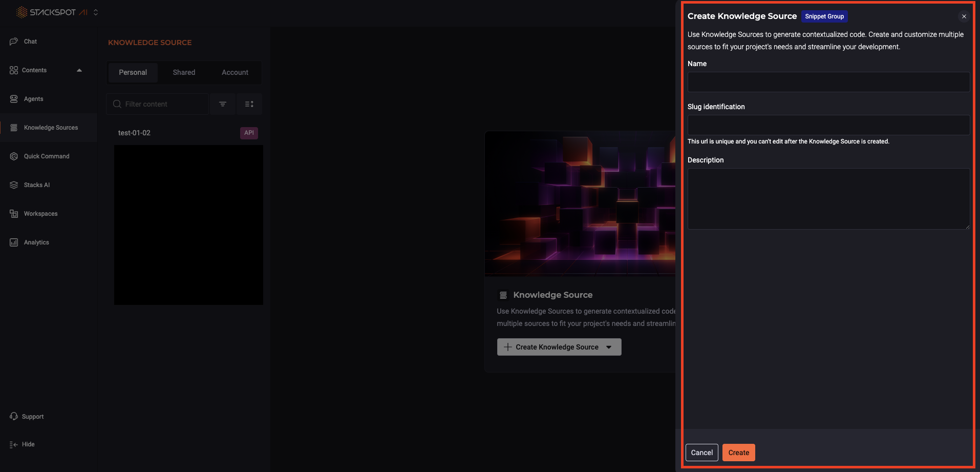980x472 pixels.
Task: View Analytics
Action: click(36, 242)
